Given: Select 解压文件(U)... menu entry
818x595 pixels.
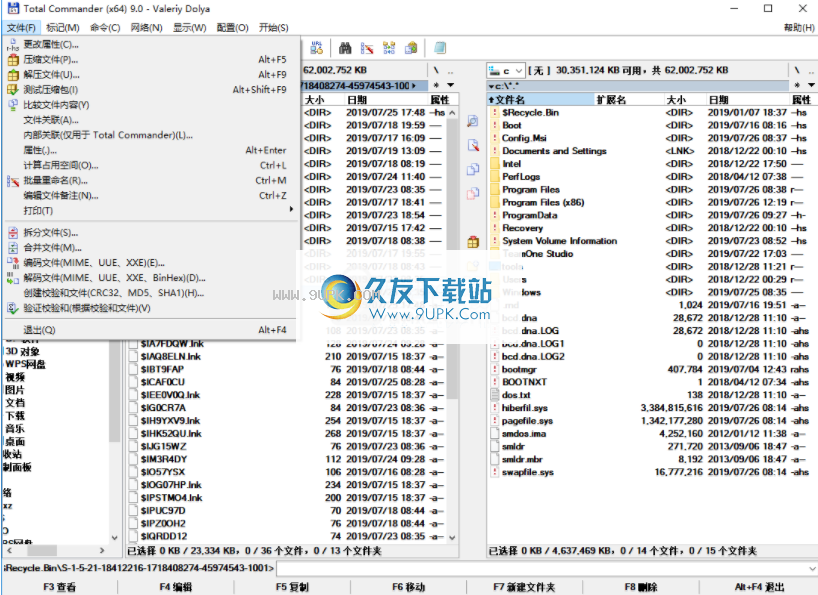Looking at the screenshot, I should point(151,75).
